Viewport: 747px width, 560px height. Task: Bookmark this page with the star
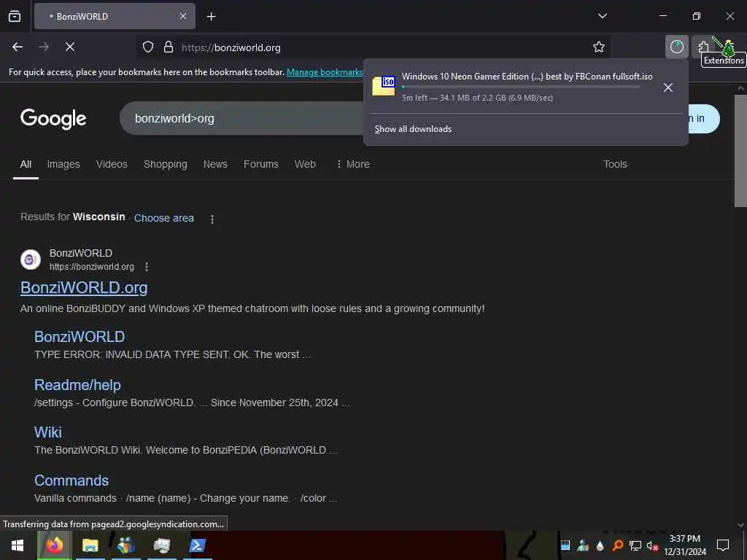tap(599, 47)
